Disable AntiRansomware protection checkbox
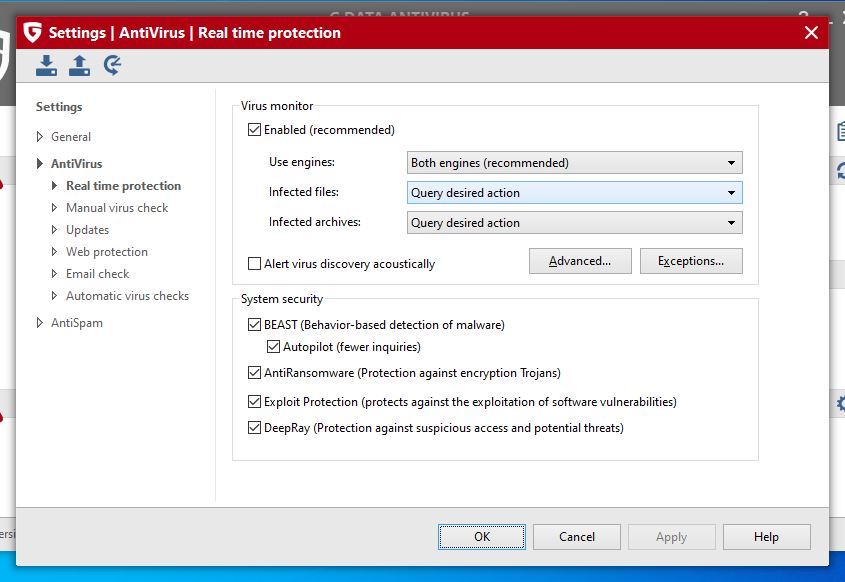 pyautogui.click(x=254, y=372)
